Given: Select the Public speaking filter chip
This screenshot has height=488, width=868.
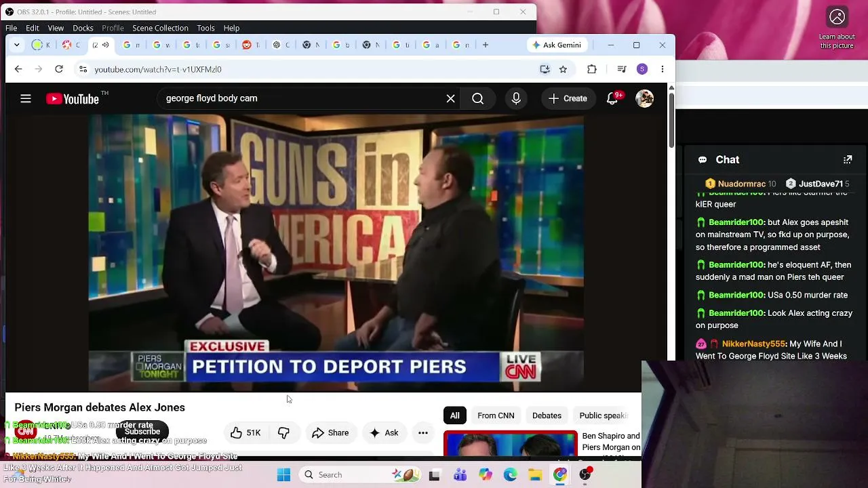Looking at the screenshot, I should (x=604, y=415).
